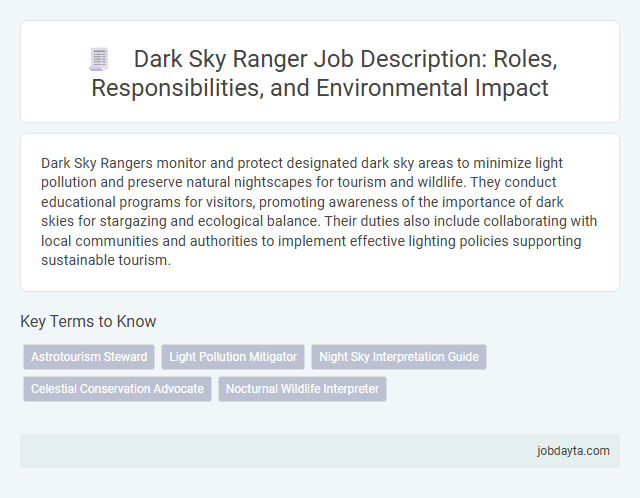Click the paragraph starting 'Dark Sky Rangers monitor'
Viewport: 640px width, 498px height.
[x=319, y=211]
